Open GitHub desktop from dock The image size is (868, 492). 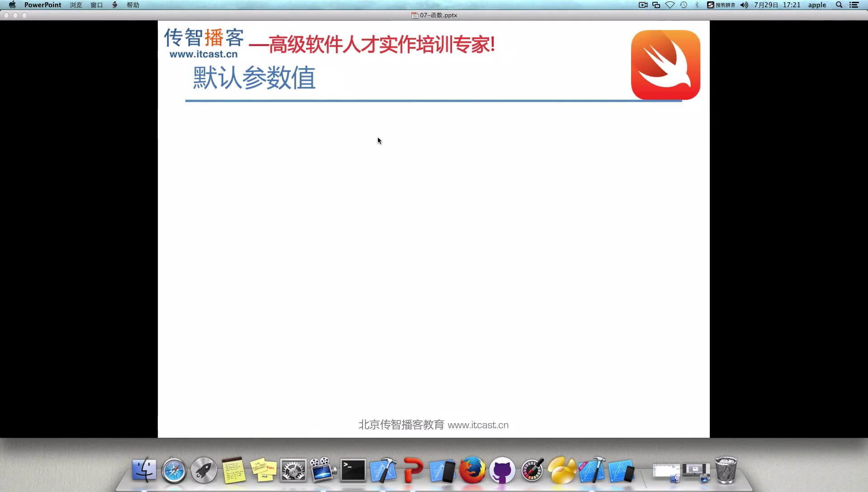[503, 471]
